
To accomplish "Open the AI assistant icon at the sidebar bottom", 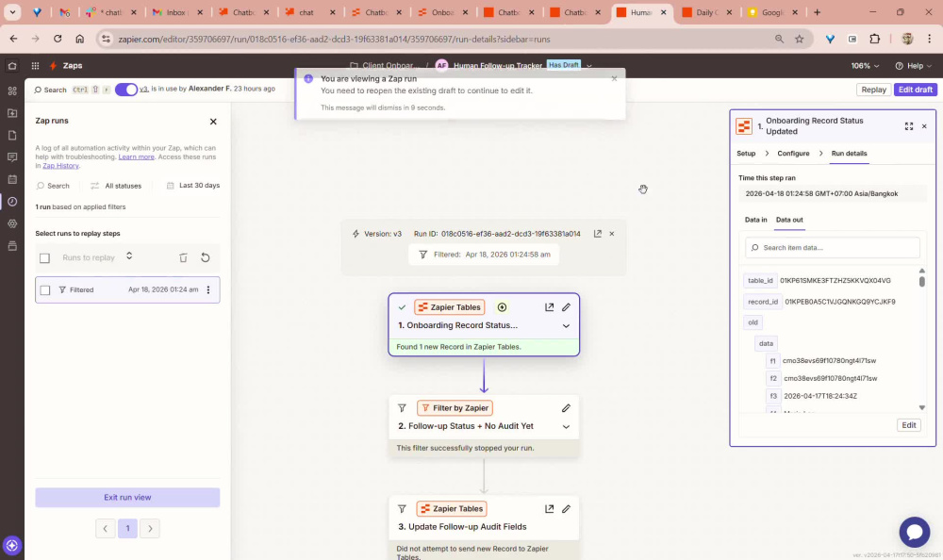I will (x=12, y=546).
